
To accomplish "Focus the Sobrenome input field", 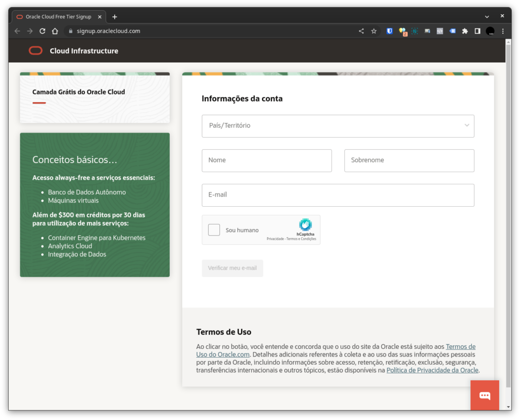I will coord(409,160).
